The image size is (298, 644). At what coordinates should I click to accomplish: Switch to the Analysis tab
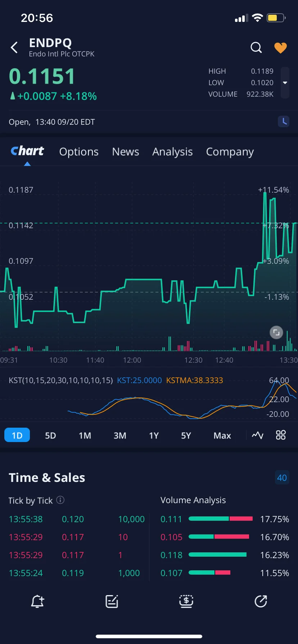pyautogui.click(x=172, y=152)
